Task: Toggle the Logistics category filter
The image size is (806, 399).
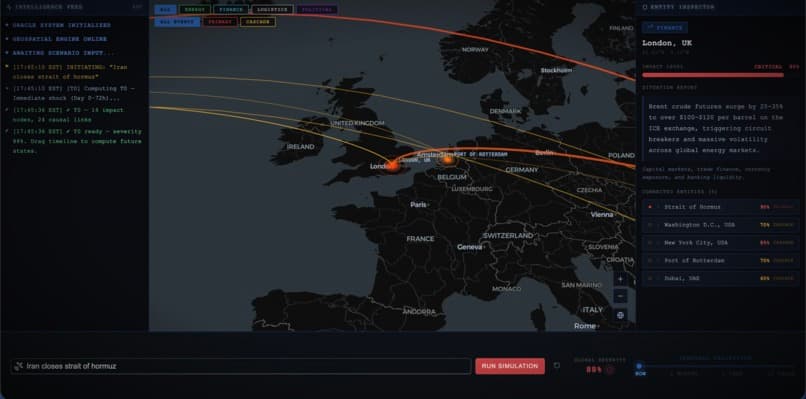Action: [x=272, y=9]
